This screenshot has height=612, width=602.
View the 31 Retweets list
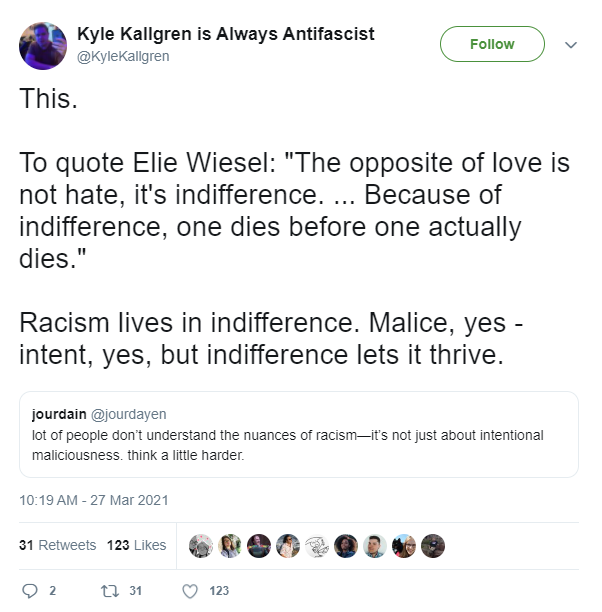(57, 545)
